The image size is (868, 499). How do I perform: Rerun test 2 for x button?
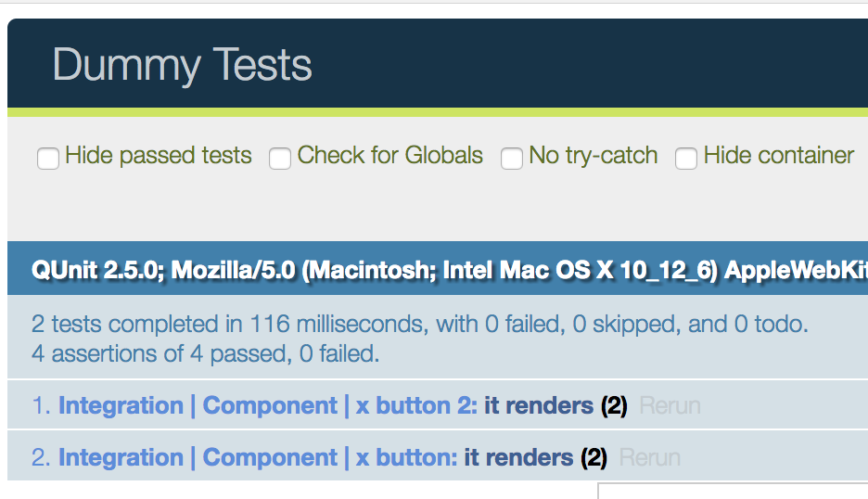click(x=649, y=458)
